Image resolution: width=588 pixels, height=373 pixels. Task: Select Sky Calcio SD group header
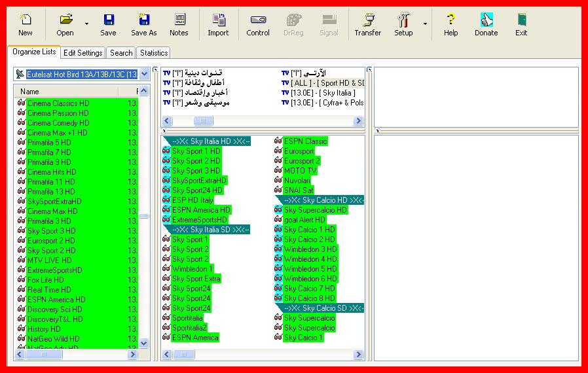323,308
